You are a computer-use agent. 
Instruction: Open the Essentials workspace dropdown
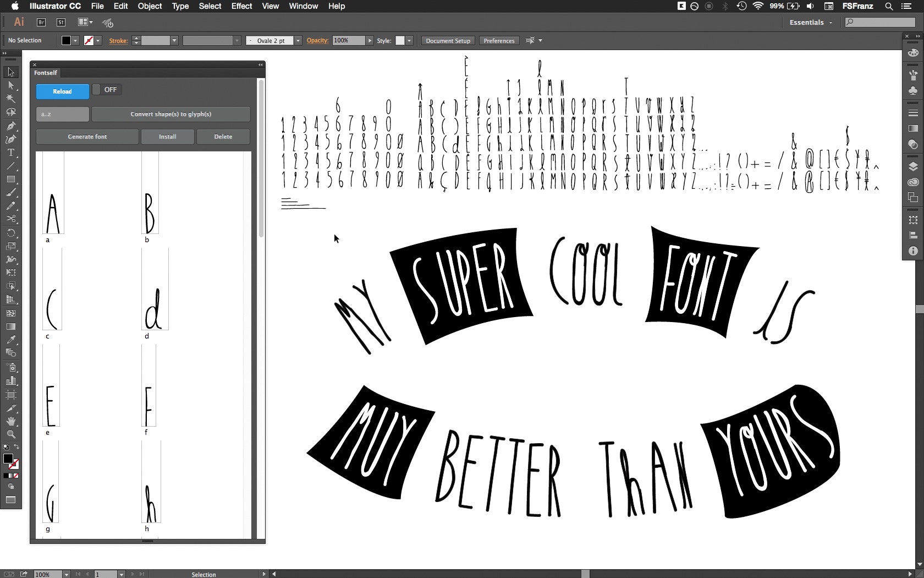(811, 23)
